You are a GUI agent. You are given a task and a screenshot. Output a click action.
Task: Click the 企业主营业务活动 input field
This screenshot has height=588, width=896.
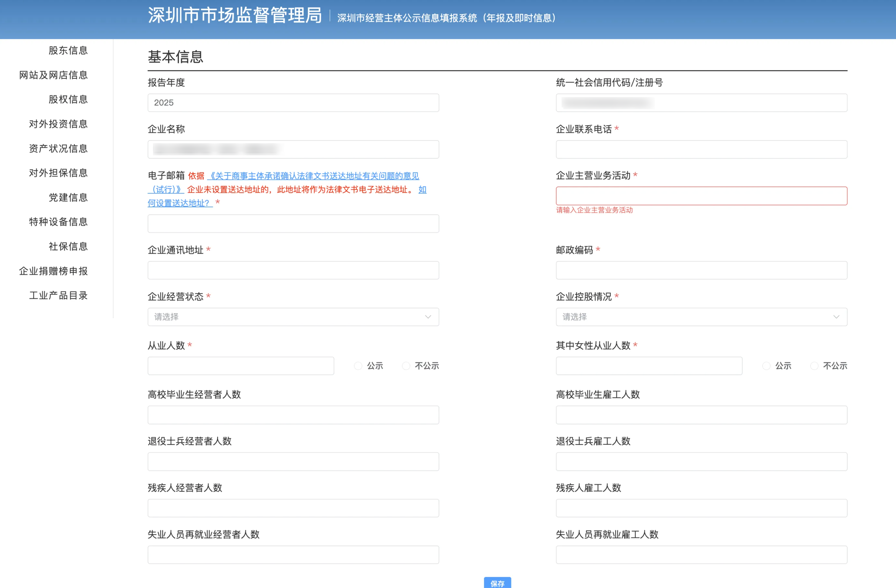(x=701, y=195)
